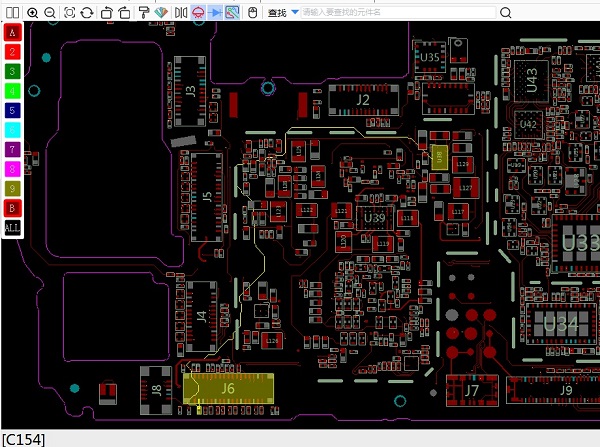
Task: Select highlighted connector J6 on board
Action: (x=228, y=387)
